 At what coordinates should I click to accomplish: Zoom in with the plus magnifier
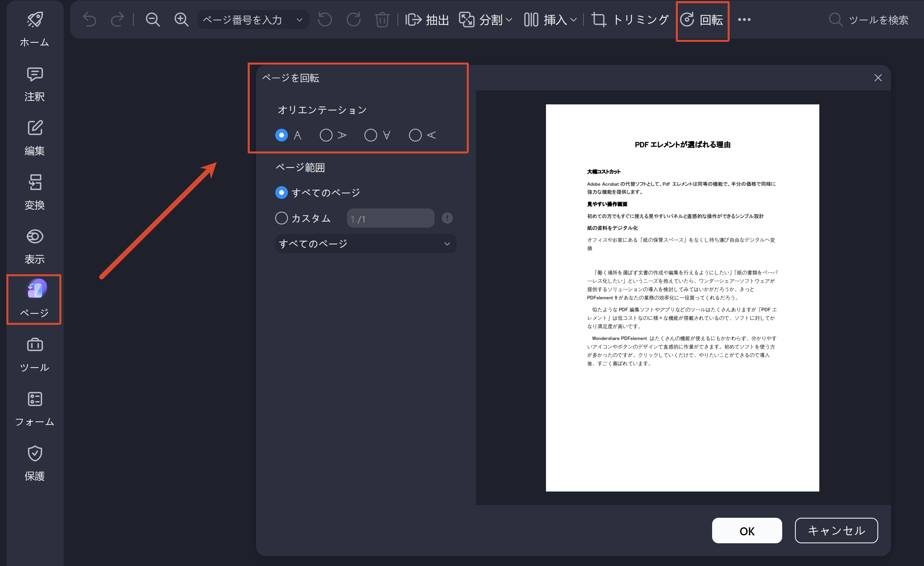(x=181, y=20)
